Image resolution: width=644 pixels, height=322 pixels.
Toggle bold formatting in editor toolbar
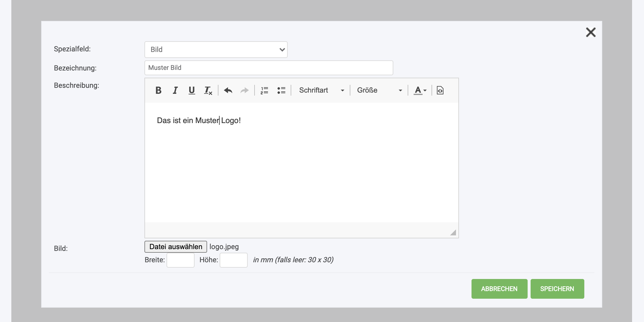(x=158, y=90)
